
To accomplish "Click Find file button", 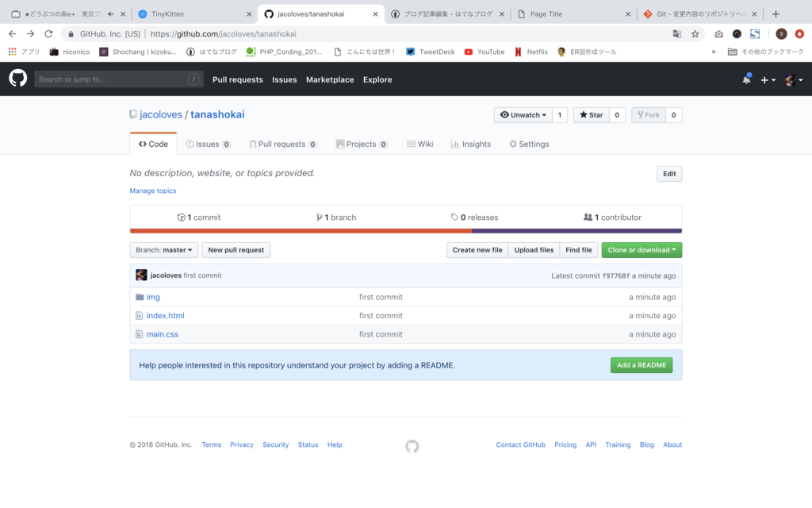I will click(578, 250).
